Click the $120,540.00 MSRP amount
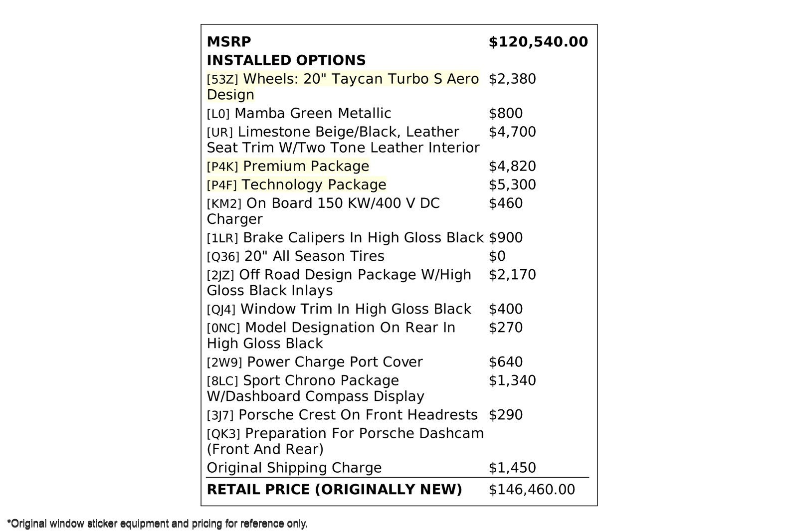The height and width of the screenshot is (532, 798). click(538, 42)
